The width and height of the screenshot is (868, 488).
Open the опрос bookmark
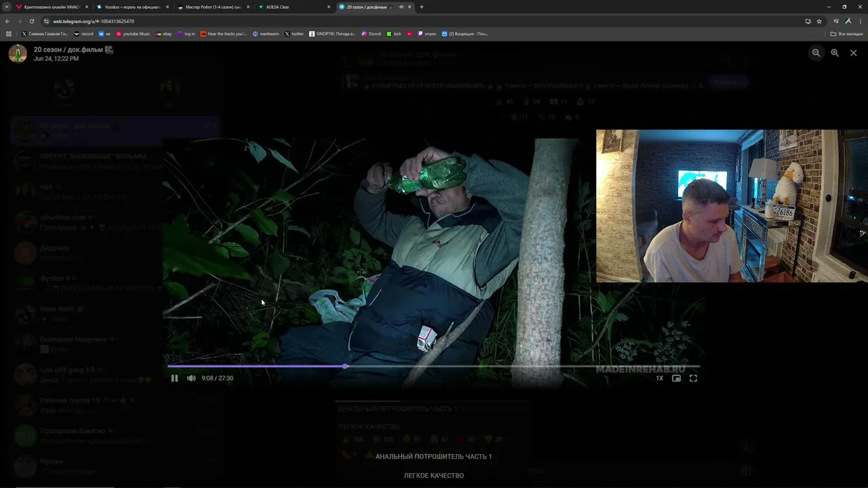click(x=427, y=34)
